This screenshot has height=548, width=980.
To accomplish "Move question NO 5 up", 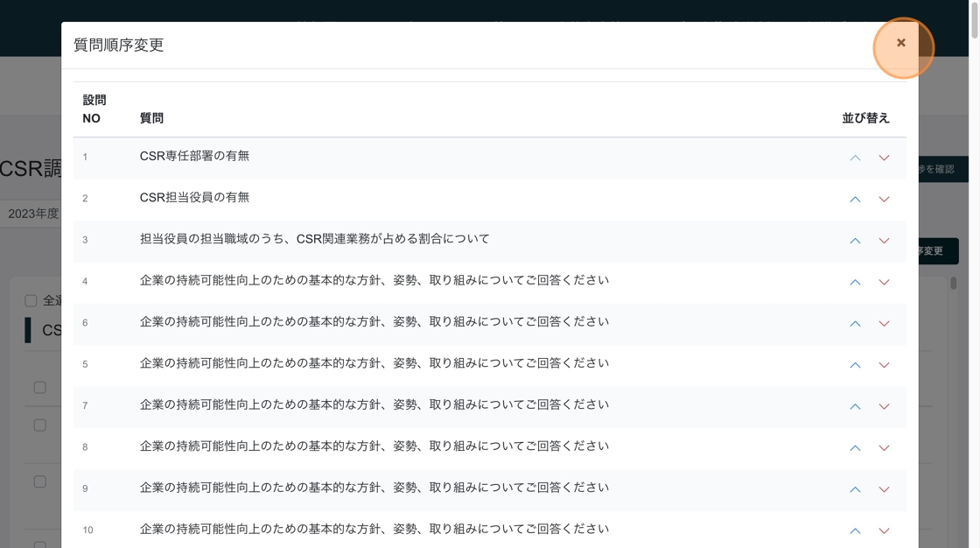I will click(x=855, y=365).
